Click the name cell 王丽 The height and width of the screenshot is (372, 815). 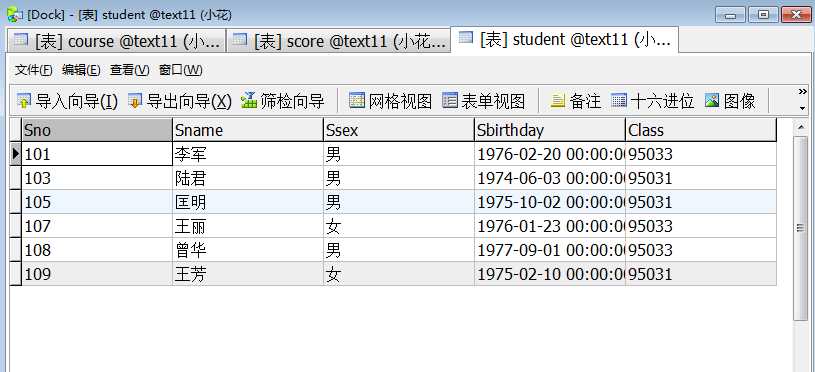pyautogui.click(x=248, y=225)
